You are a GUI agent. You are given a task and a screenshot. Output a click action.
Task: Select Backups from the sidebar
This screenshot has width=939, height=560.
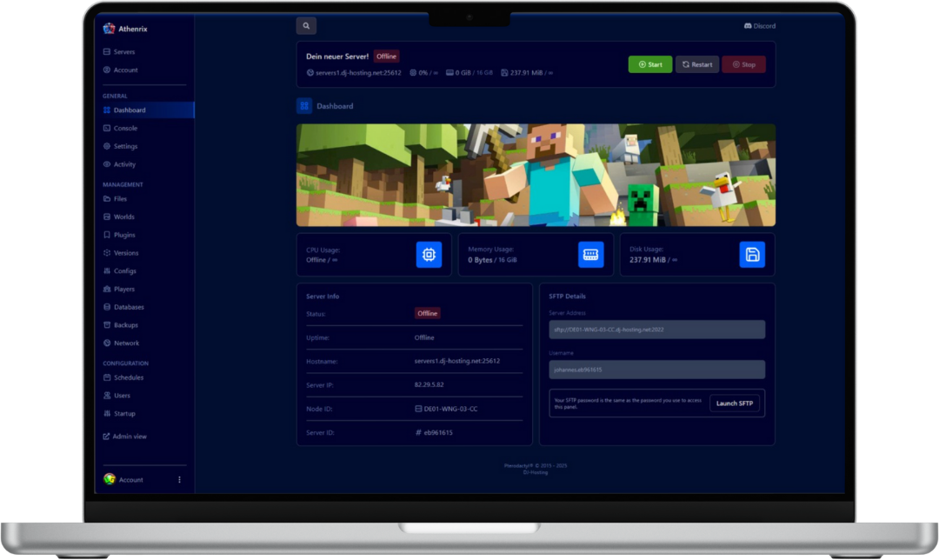pos(125,325)
